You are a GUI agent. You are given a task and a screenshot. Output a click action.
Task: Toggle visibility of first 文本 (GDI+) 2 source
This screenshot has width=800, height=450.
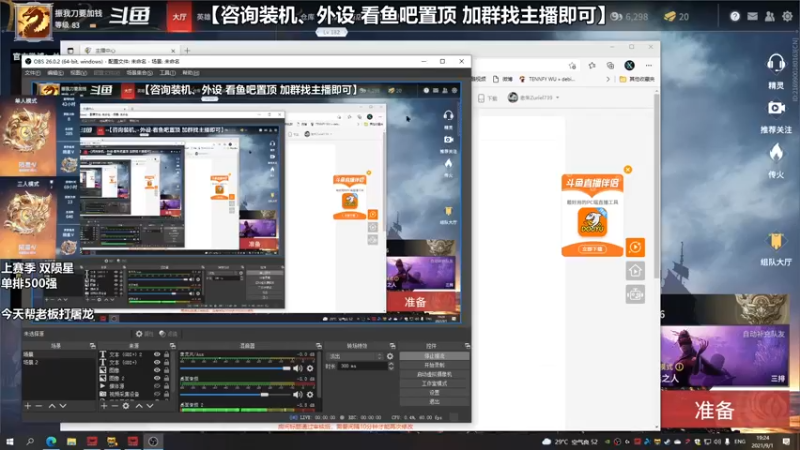click(157, 354)
